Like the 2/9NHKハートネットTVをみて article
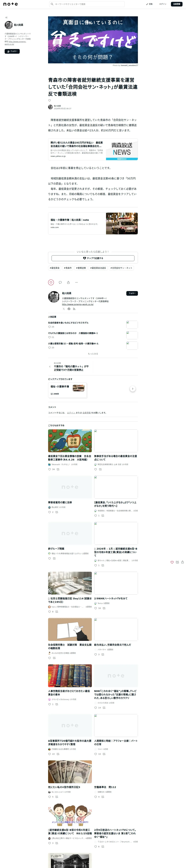Screen dimensions: 186x868 [x=95, y=608]
